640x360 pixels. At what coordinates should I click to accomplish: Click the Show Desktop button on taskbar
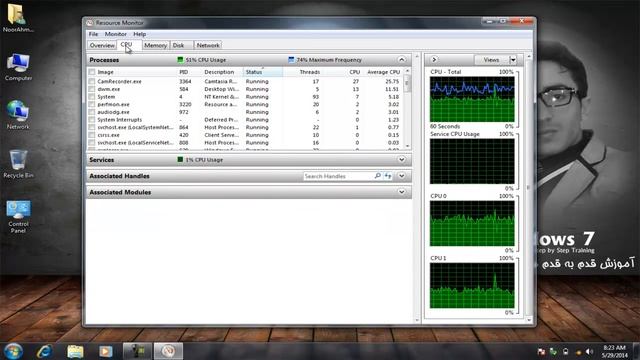pyautogui.click(x=636, y=351)
